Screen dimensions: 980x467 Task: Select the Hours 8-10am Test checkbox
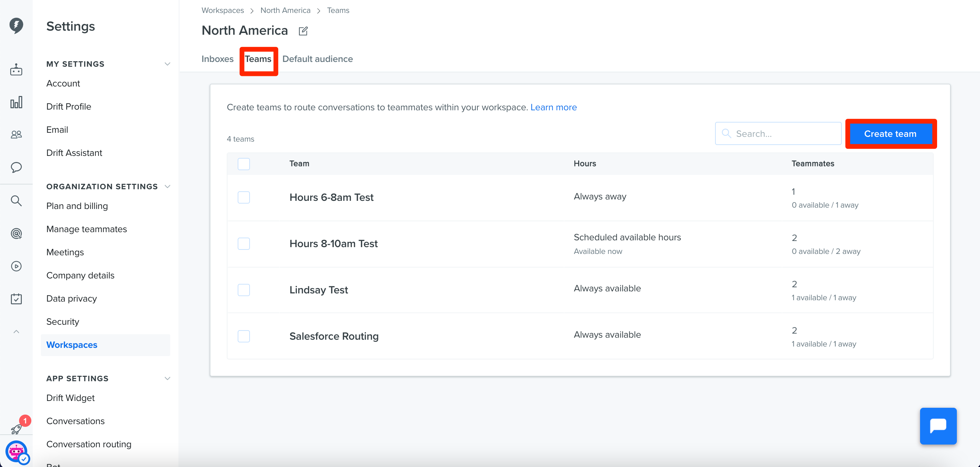click(243, 243)
